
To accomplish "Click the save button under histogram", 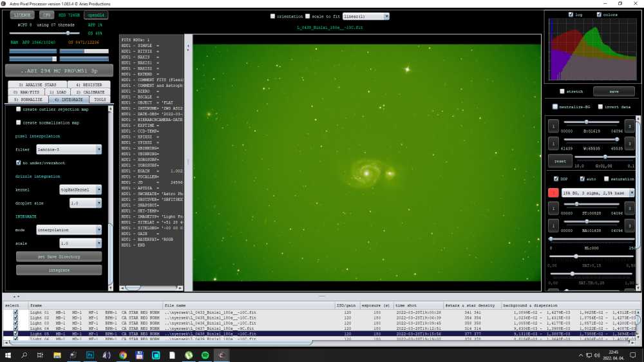I will 614,91.
